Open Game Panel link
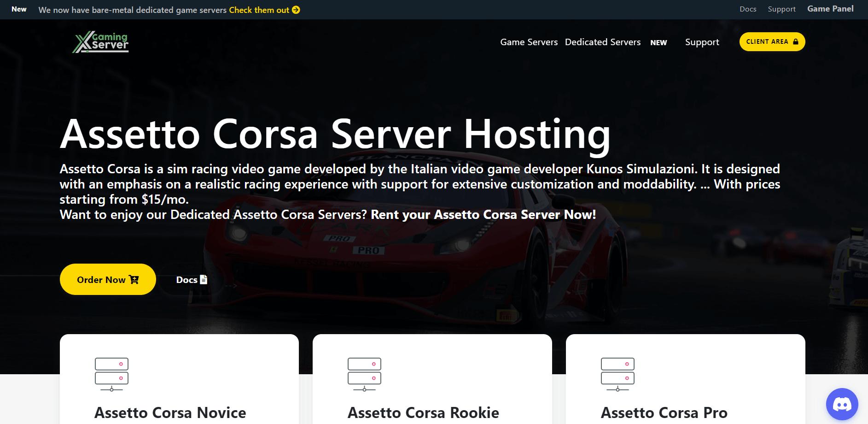This screenshot has width=868, height=424. pyautogui.click(x=830, y=9)
